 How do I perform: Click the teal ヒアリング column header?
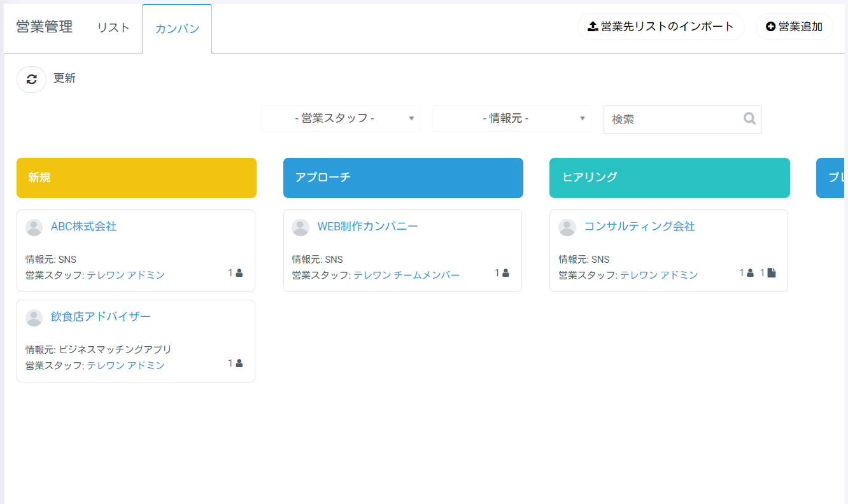tap(670, 178)
